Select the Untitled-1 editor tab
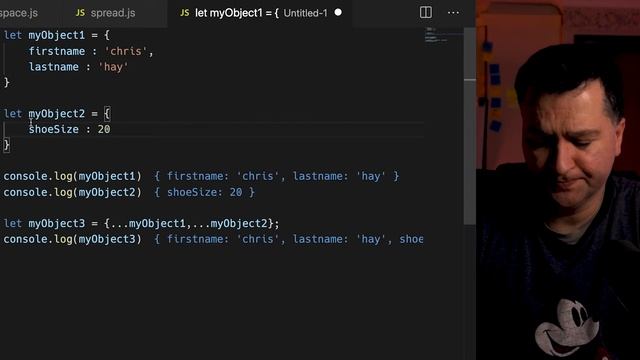Screen dimensions: 640x360 [260, 13]
